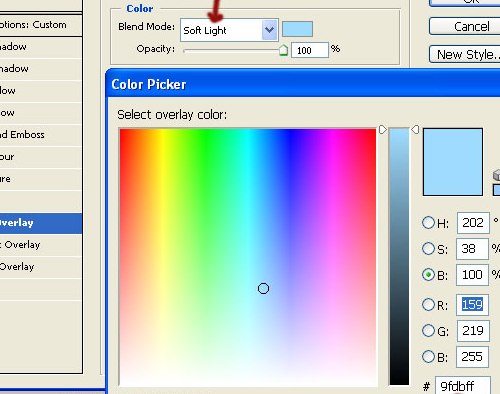Select the H hue radio button
Screen dimensions: 500x394
coord(428,222)
